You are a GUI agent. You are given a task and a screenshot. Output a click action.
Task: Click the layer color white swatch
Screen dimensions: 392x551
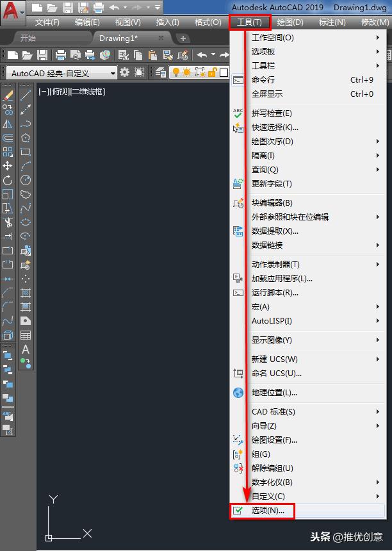[224, 73]
